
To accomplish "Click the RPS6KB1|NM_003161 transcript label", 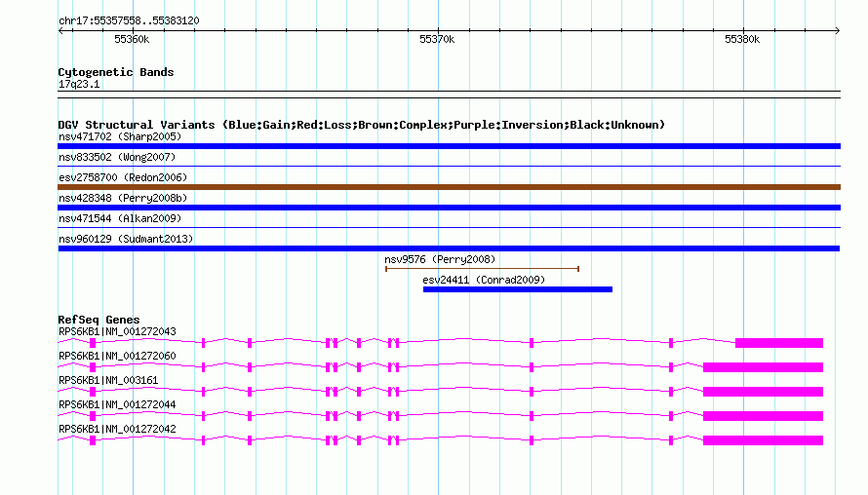I will click(x=108, y=381).
